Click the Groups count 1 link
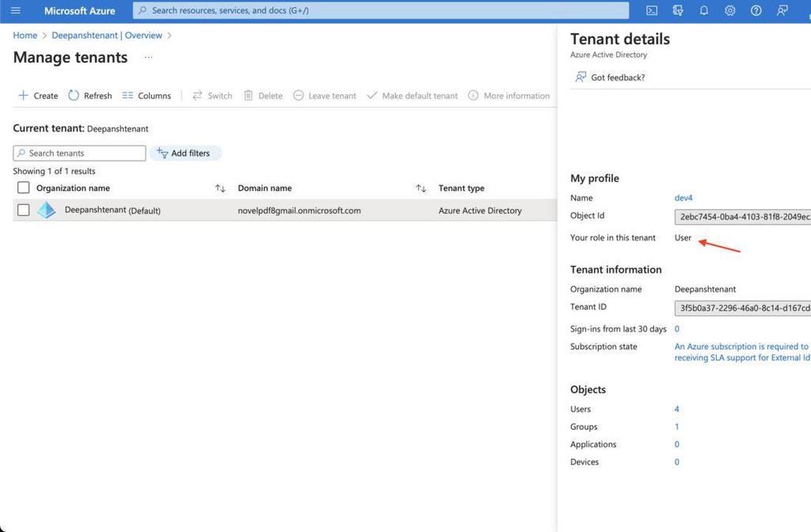The width and height of the screenshot is (811, 532). (x=676, y=427)
